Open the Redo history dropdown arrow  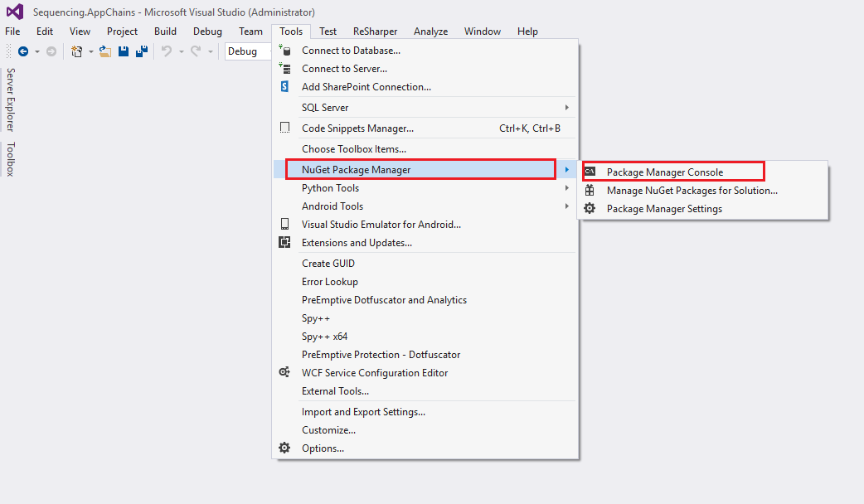pyautogui.click(x=210, y=51)
